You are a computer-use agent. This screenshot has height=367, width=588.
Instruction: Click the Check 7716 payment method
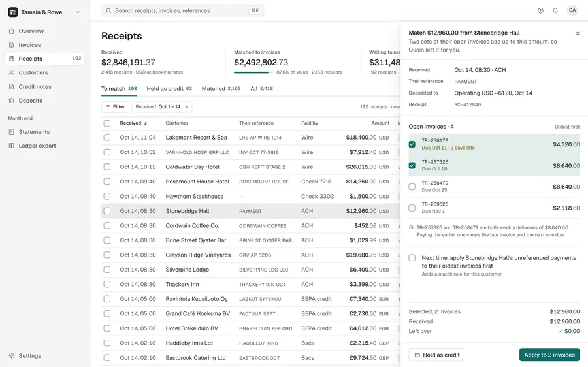[316, 182]
